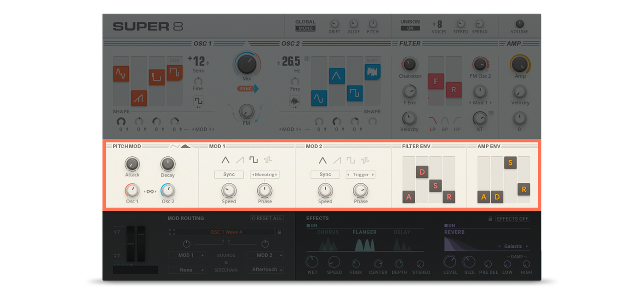
Task: Select the OSC 2 triangle waveform block
Action: (x=337, y=76)
